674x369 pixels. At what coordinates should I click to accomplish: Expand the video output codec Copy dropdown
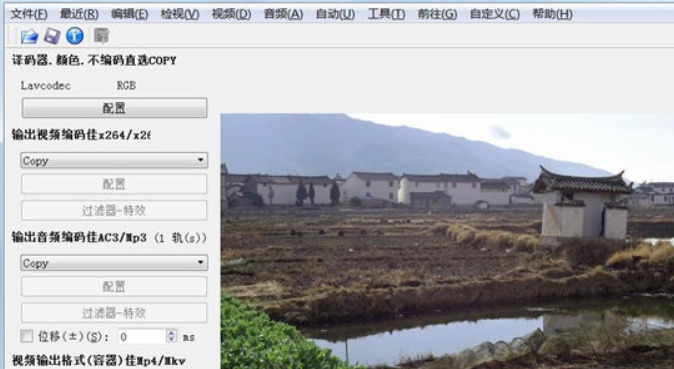click(114, 160)
